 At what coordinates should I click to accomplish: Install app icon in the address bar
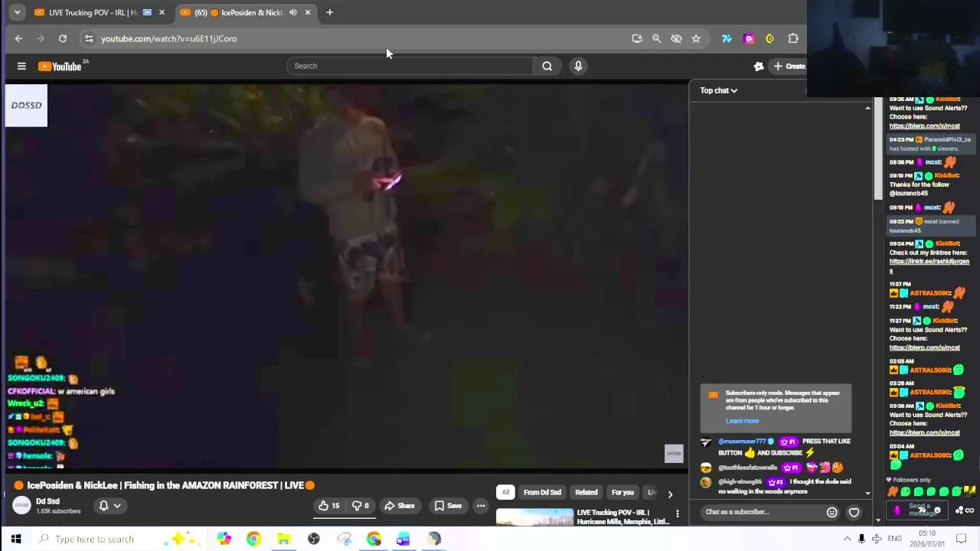[637, 38]
